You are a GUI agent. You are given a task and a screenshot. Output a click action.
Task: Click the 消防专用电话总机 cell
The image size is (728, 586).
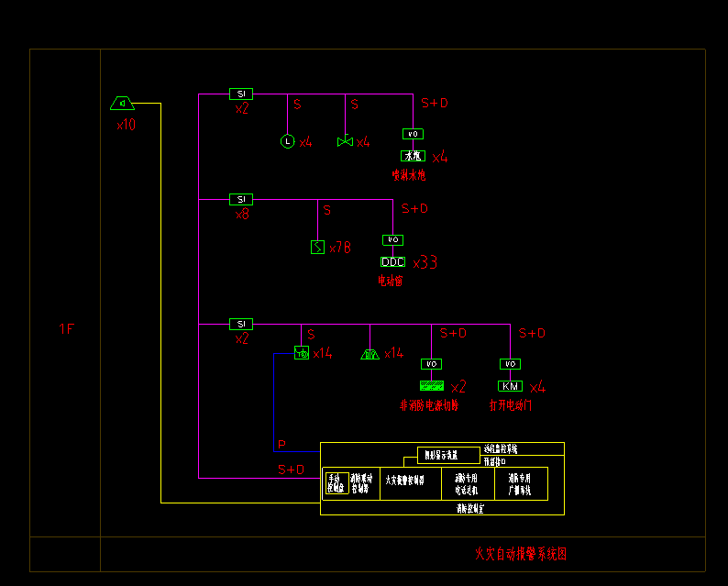[x=468, y=483]
